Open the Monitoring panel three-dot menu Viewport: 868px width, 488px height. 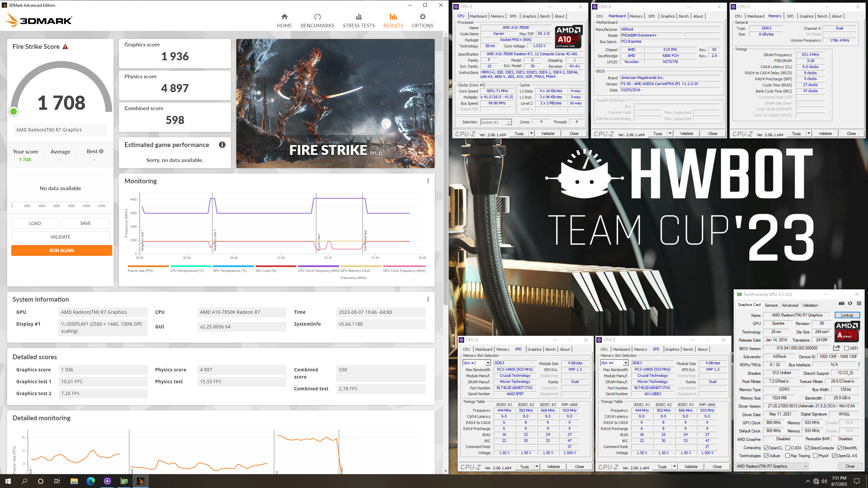[428, 181]
